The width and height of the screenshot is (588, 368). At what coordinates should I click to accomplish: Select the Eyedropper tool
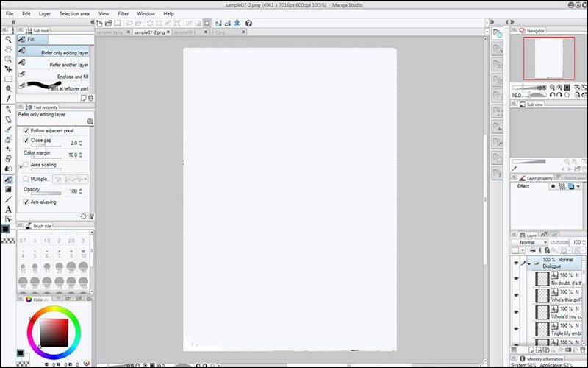[8, 99]
